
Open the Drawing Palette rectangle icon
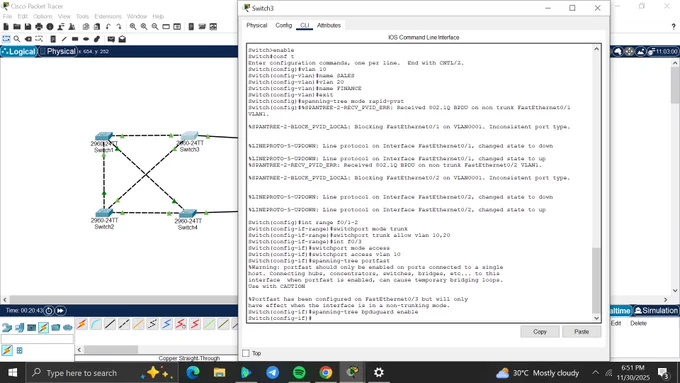pos(166,27)
